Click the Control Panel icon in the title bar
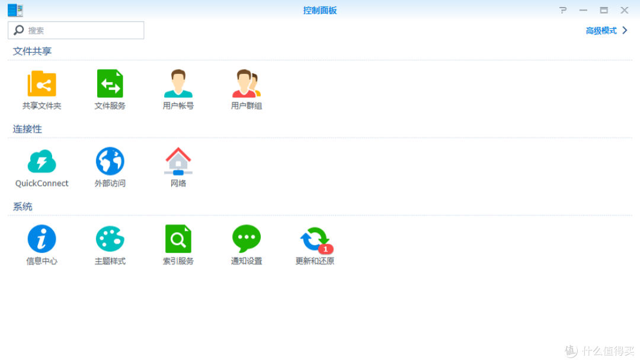Screen dimensions: 640x364 tap(16, 9)
